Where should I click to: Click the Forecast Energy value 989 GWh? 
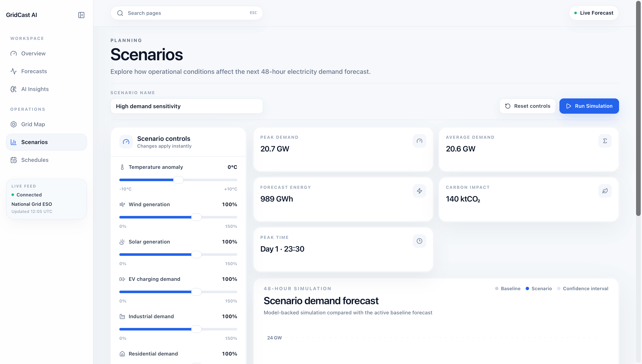276,199
